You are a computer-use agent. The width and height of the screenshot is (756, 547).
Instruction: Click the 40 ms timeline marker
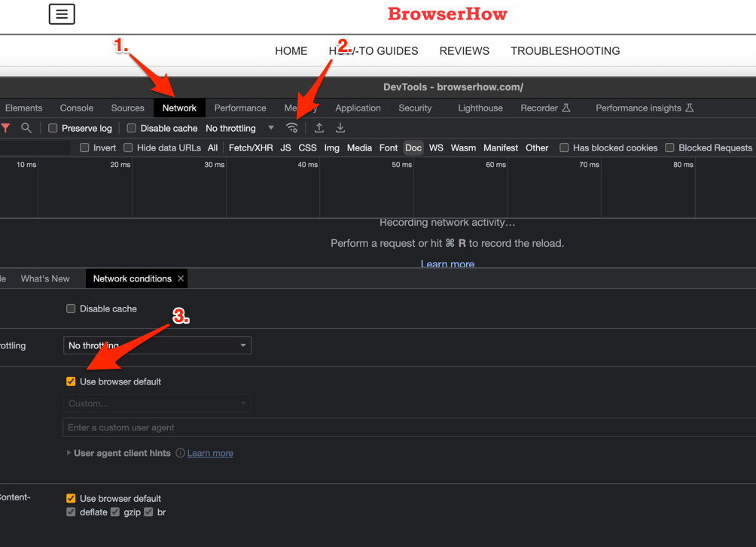click(x=308, y=164)
